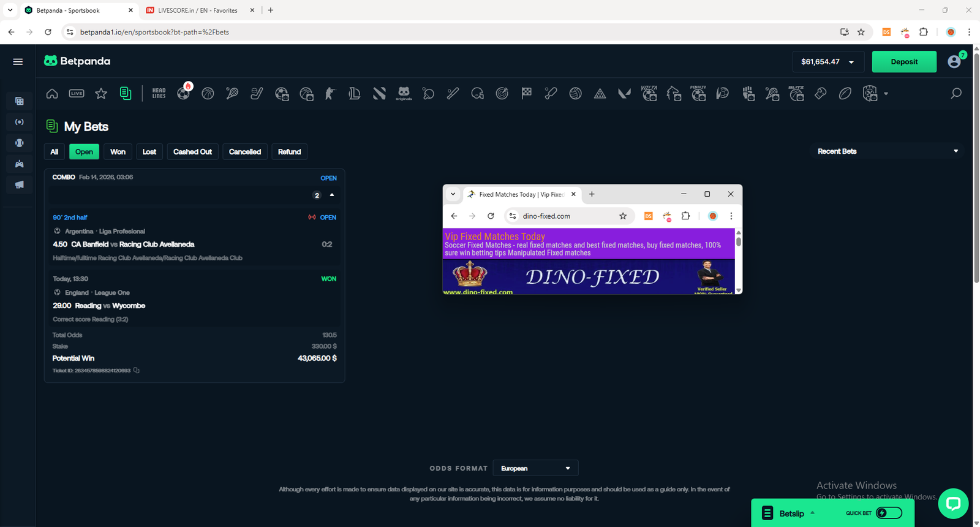980x527 pixels.
Task: Click the sportsbook search magnifier icon
Action: [x=956, y=93]
